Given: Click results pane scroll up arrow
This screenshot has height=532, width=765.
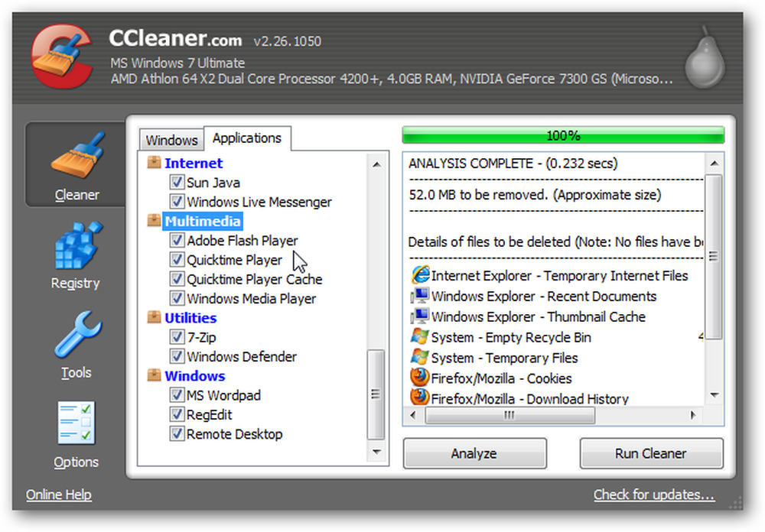Looking at the screenshot, I should point(715,164).
